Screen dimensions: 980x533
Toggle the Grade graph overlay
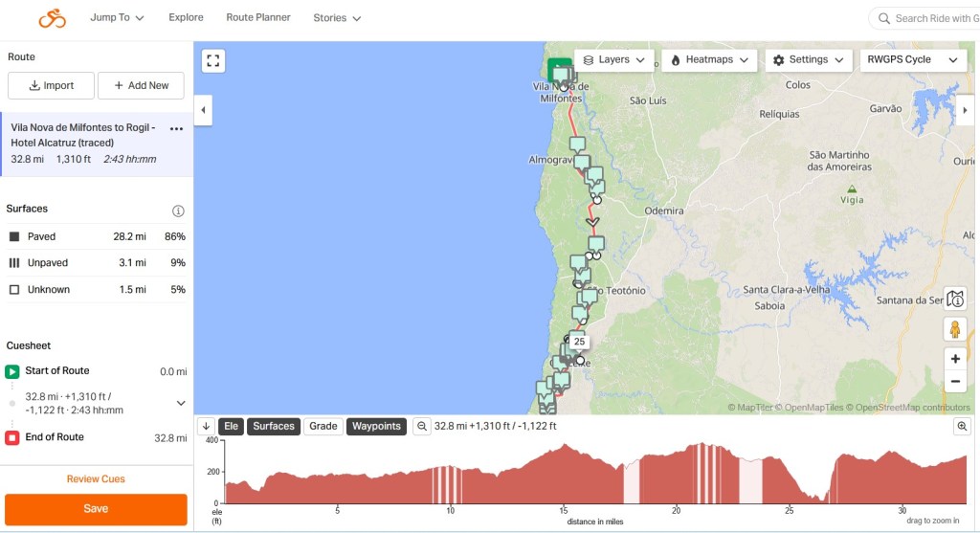pyautogui.click(x=323, y=426)
